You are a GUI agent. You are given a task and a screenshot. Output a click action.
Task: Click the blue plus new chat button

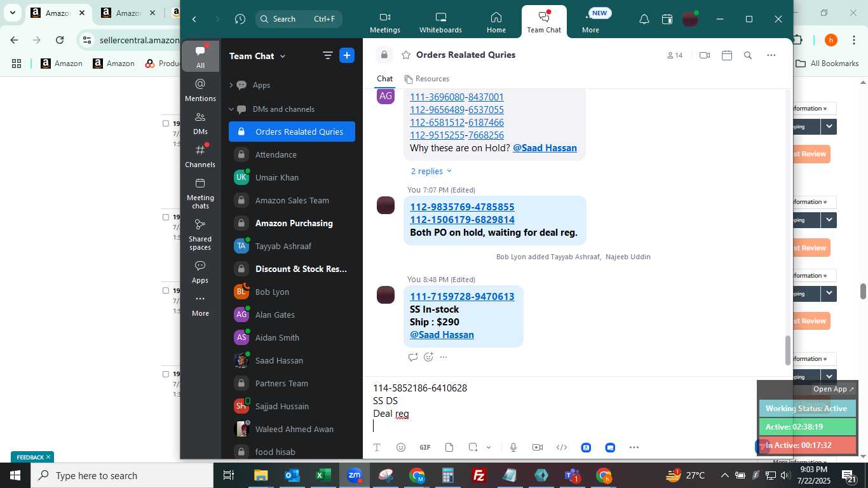click(x=347, y=55)
